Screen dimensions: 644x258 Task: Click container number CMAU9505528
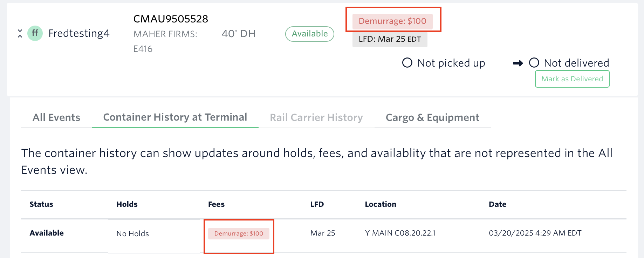tap(171, 19)
